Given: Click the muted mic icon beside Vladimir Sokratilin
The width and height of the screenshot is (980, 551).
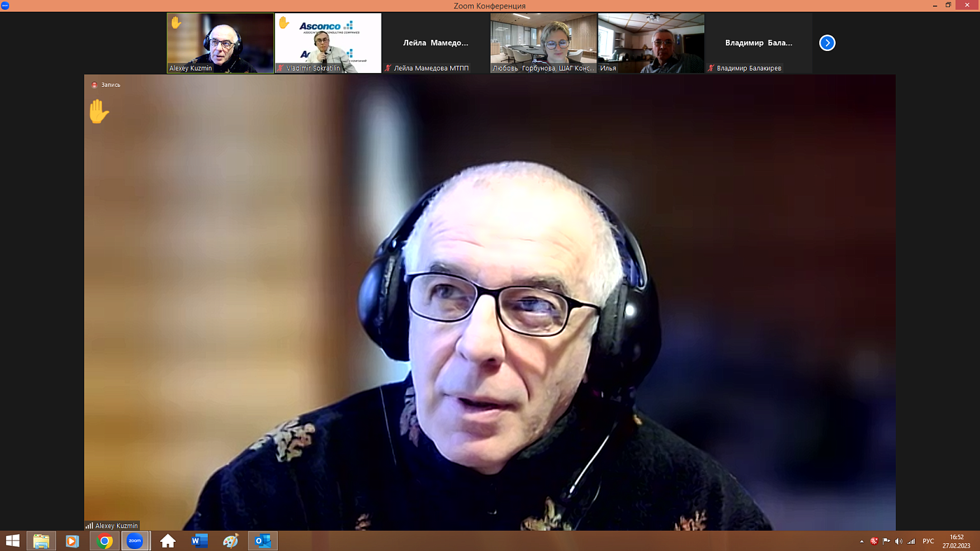Looking at the screenshot, I should [x=281, y=68].
